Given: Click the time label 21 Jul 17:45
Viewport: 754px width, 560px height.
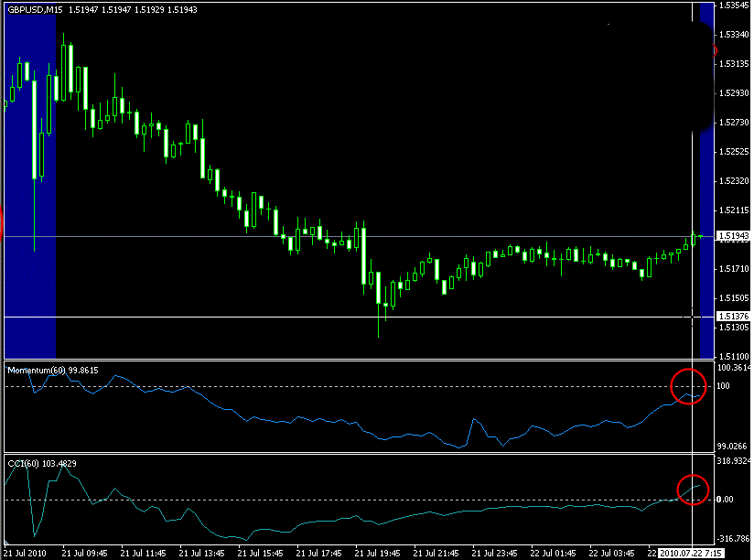Looking at the screenshot, I should coord(318,554).
